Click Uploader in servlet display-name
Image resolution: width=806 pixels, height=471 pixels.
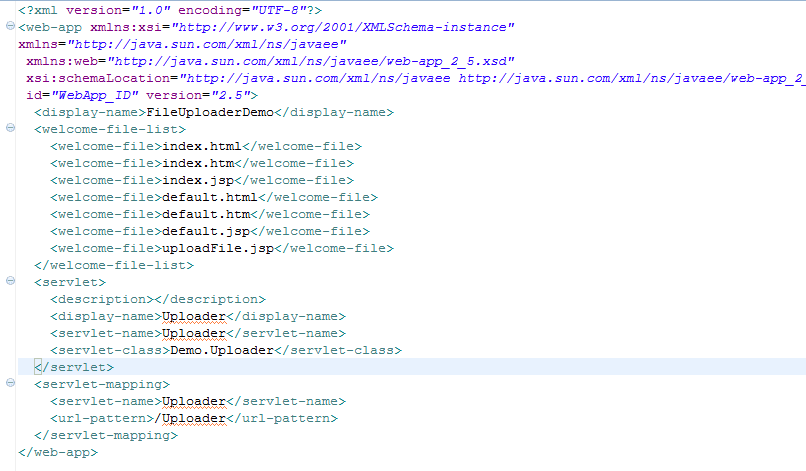pyautogui.click(x=194, y=316)
